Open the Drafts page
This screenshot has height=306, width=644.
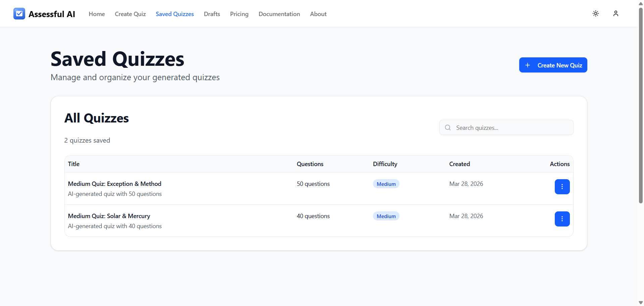[x=212, y=14]
